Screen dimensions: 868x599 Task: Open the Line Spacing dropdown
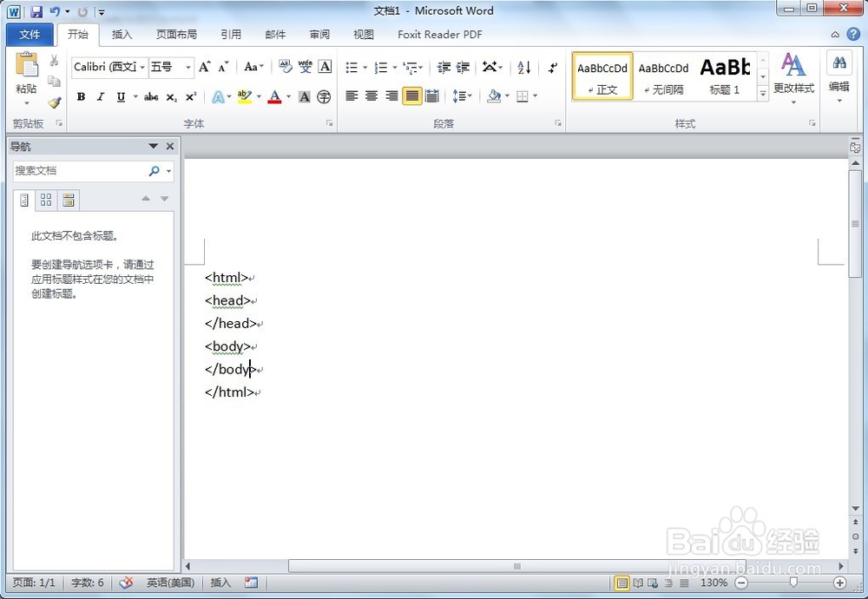point(462,96)
